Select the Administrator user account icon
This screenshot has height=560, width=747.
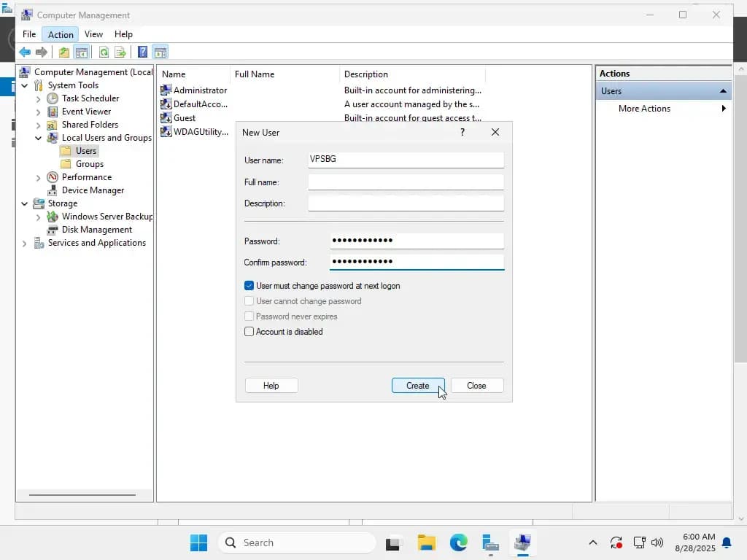pos(166,90)
